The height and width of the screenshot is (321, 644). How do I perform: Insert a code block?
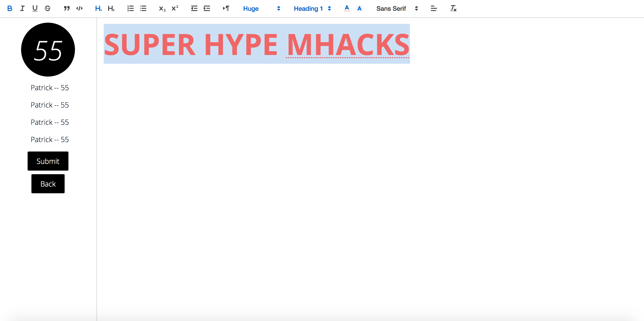pos(79,9)
